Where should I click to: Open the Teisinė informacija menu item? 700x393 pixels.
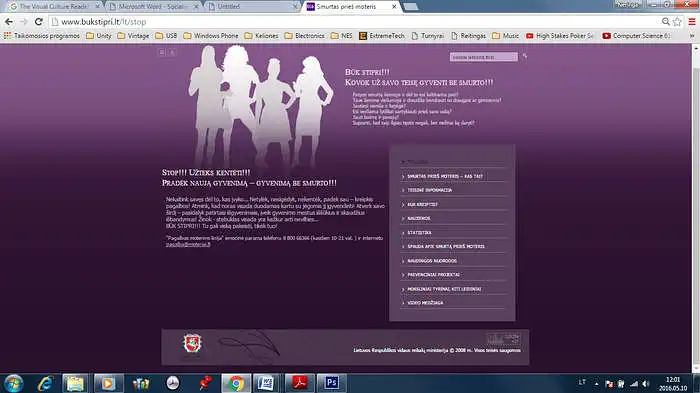(429, 190)
